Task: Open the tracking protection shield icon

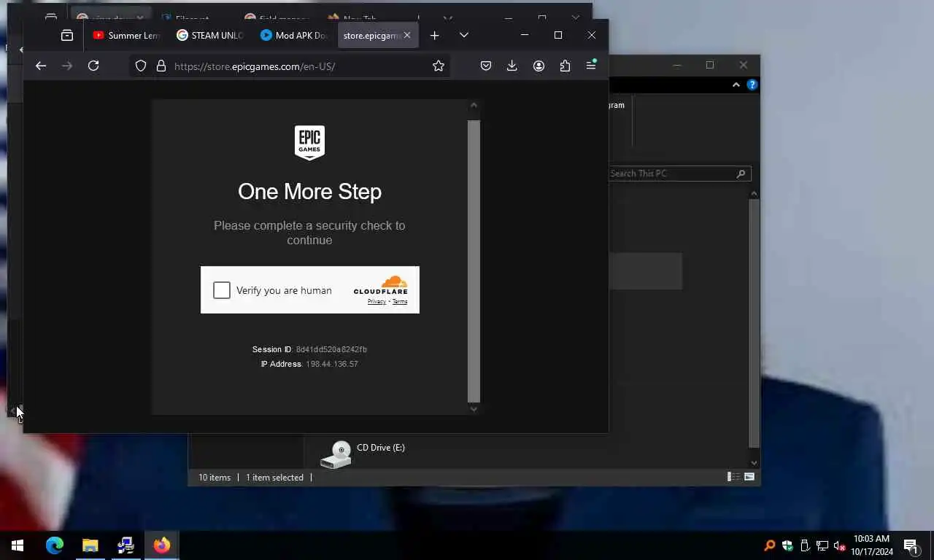Action: [x=141, y=66]
